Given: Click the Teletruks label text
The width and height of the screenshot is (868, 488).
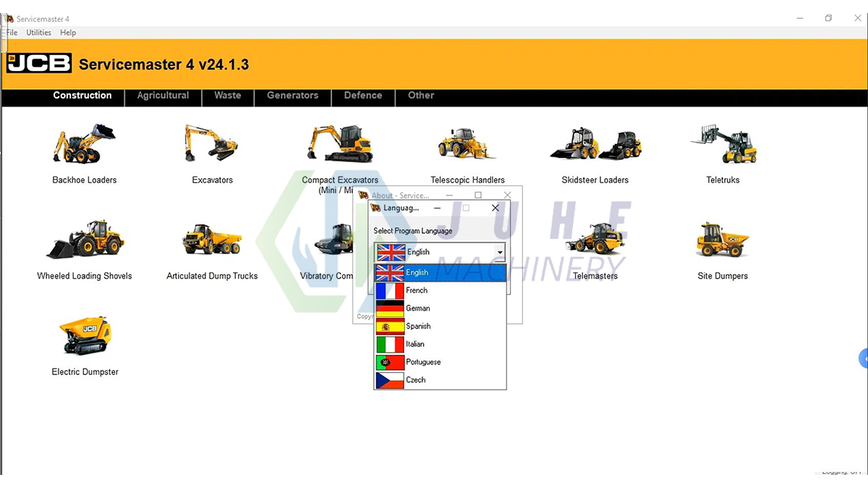Looking at the screenshot, I should coord(723,180).
